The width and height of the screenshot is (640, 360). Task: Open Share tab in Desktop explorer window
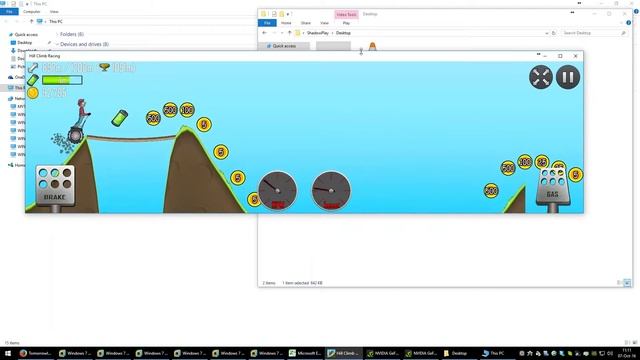306,23
